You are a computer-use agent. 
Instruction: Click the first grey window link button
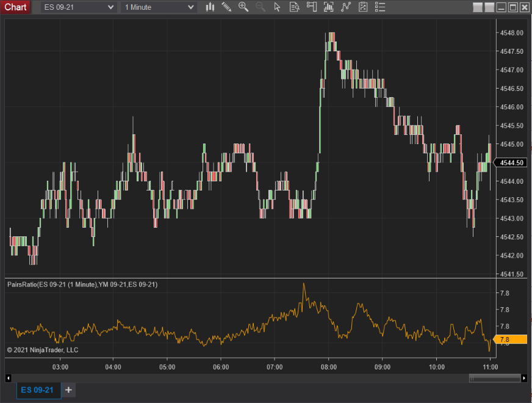477,7
